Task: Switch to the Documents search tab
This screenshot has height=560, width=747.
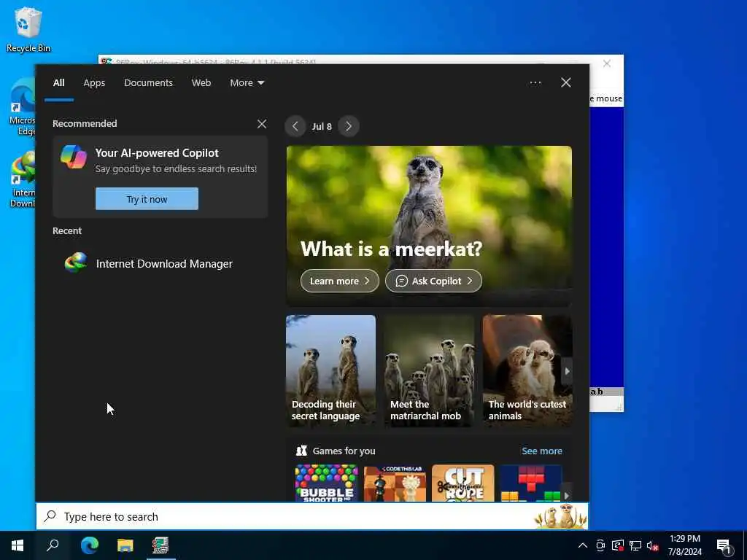Action: pos(148,83)
